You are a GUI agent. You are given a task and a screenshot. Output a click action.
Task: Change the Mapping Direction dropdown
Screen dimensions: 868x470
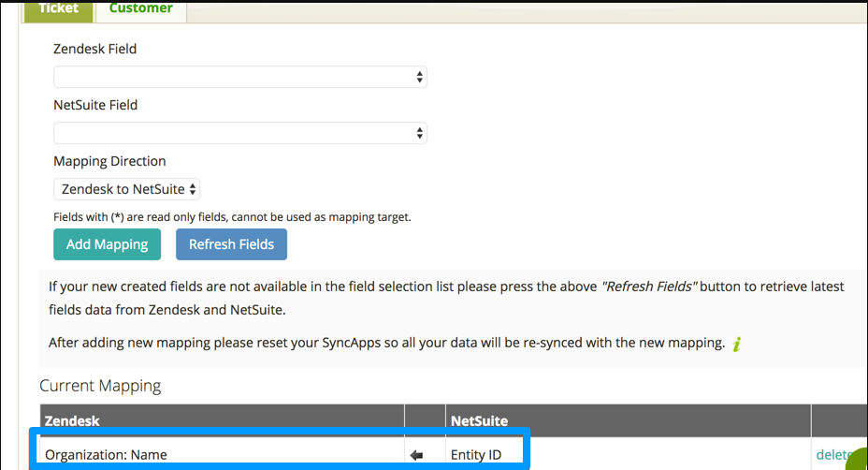(127, 189)
